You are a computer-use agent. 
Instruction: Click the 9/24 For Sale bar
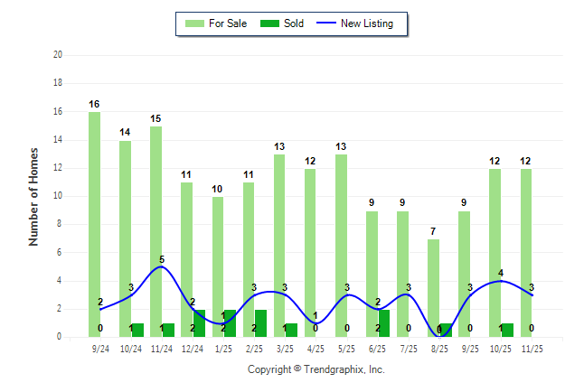tap(94, 226)
